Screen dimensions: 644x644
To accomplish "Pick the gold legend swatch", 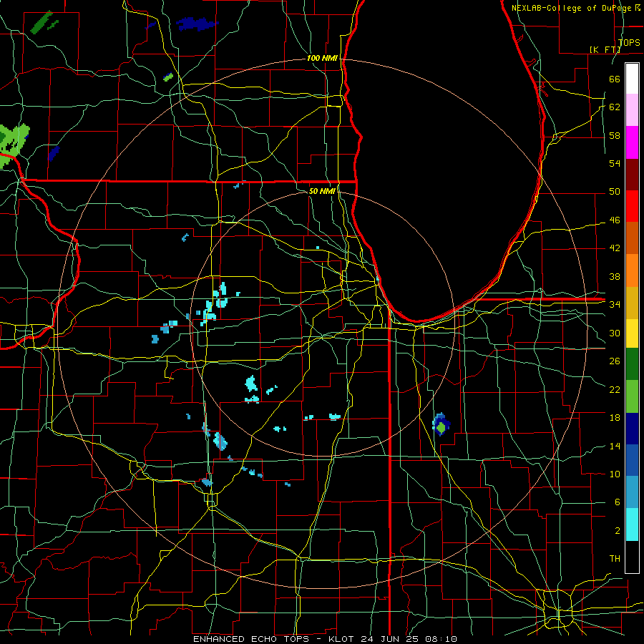I will point(632,302).
